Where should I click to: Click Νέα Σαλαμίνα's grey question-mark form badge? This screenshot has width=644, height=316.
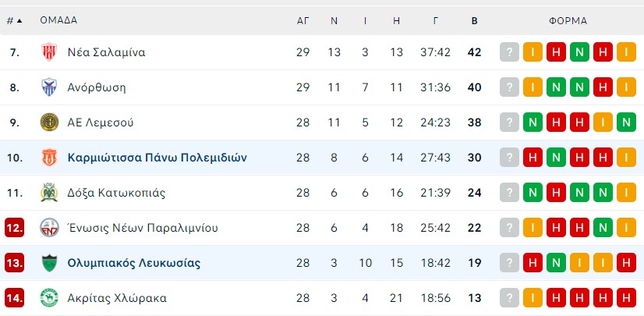coord(509,52)
